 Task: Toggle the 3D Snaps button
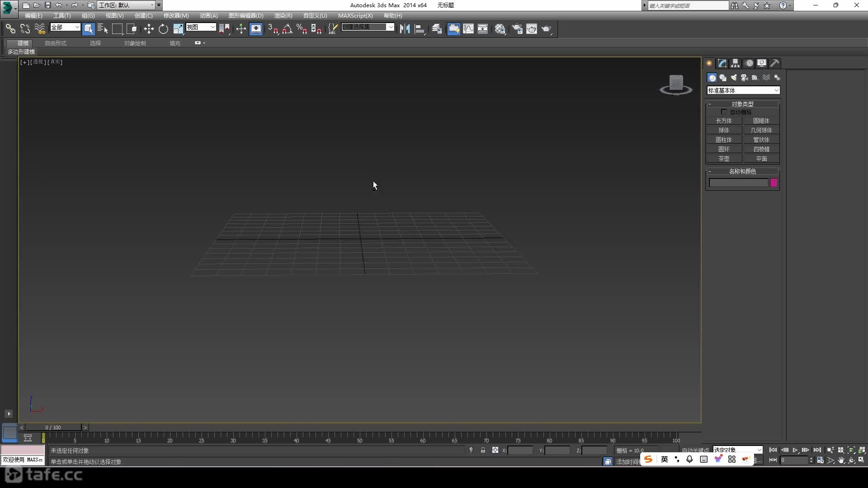[273, 29]
